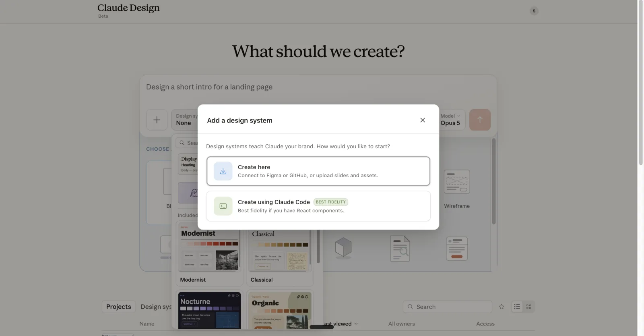The width and height of the screenshot is (644, 336).
Task: Open the Design system None dropdown
Action: coord(185,120)
